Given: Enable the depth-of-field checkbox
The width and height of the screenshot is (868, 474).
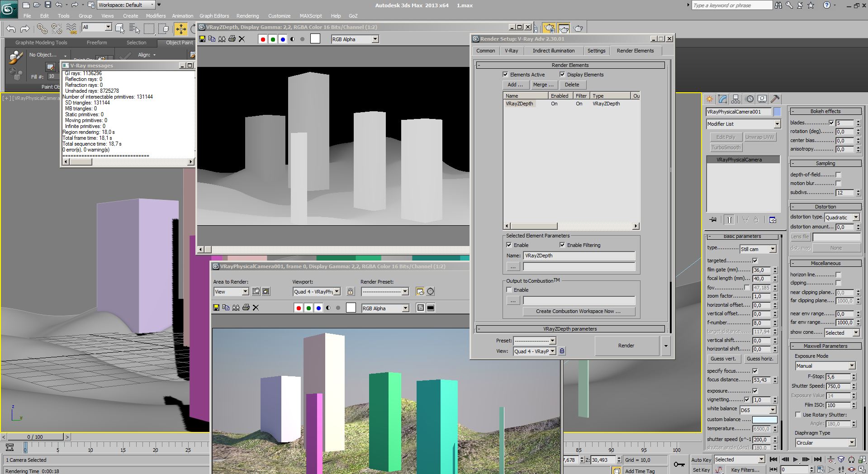Looking at the screenshot, I should pos(838,175).
